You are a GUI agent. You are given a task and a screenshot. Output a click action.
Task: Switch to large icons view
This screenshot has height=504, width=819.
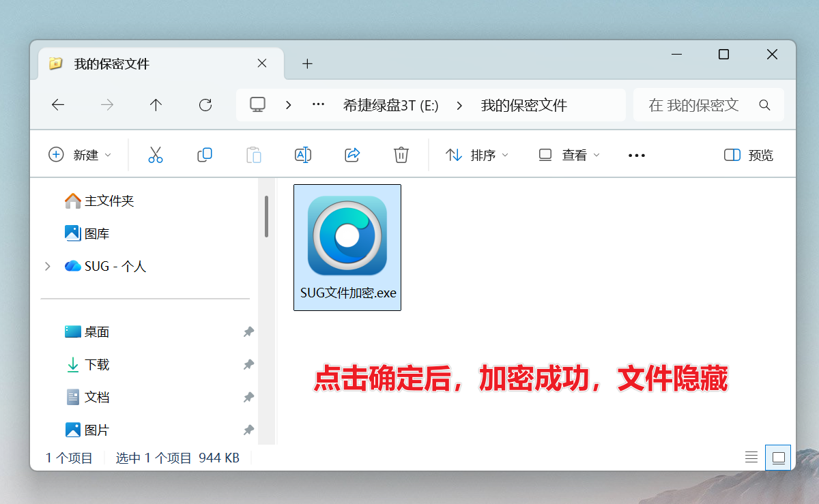(x=778, y=458)
